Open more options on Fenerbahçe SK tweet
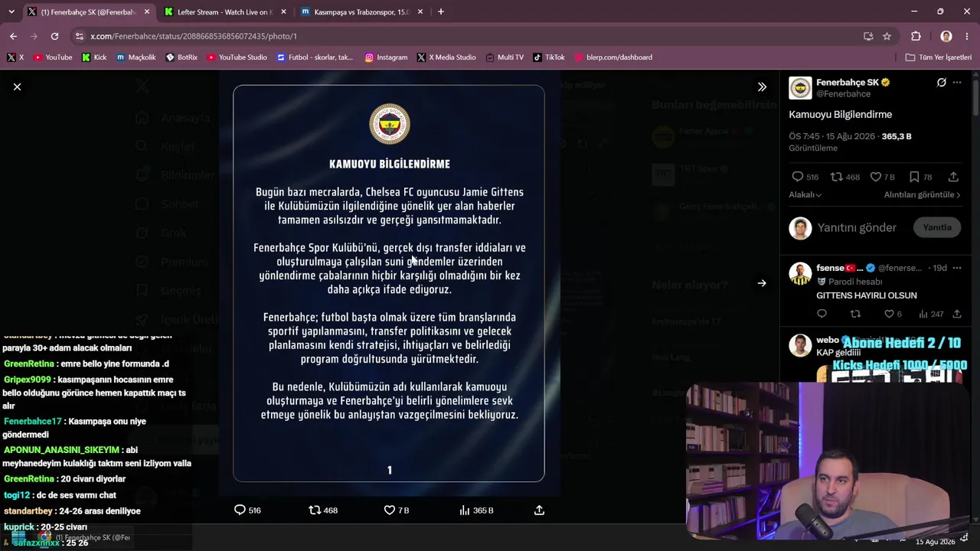This screenshot has width=980, height=551. click(x=957, y=83)
